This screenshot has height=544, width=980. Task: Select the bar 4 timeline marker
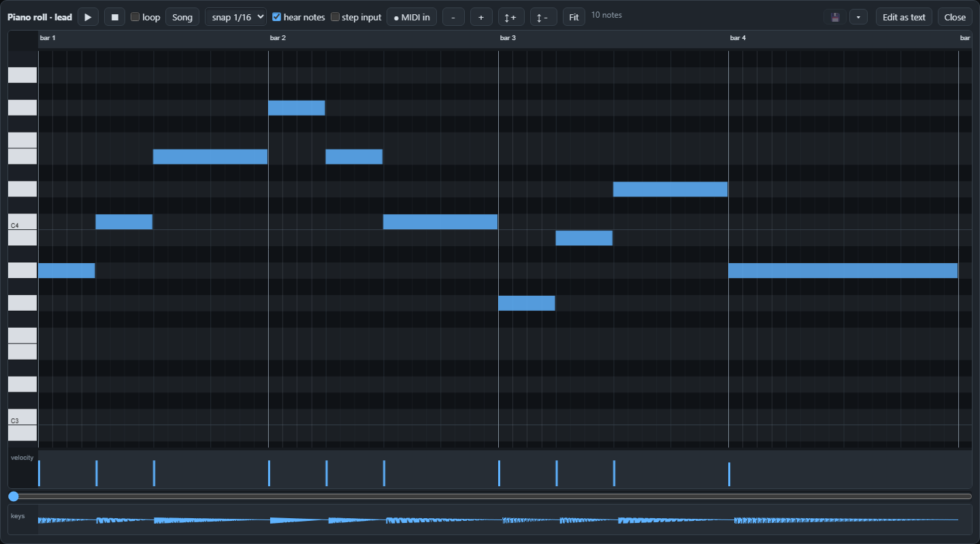click(x=738, y=38)
